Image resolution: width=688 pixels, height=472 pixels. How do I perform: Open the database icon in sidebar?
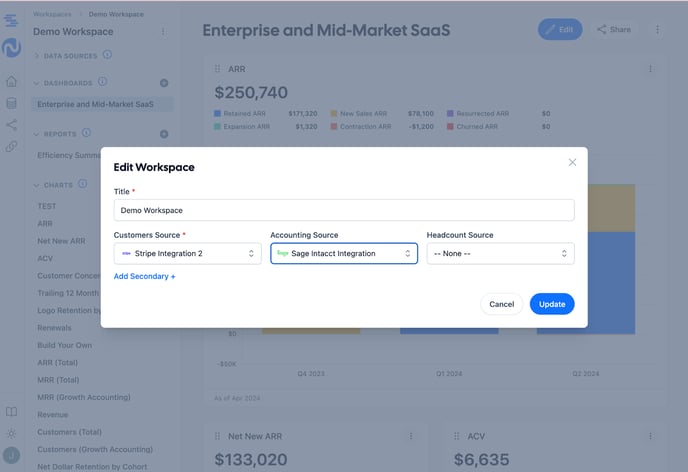[11, 103]
